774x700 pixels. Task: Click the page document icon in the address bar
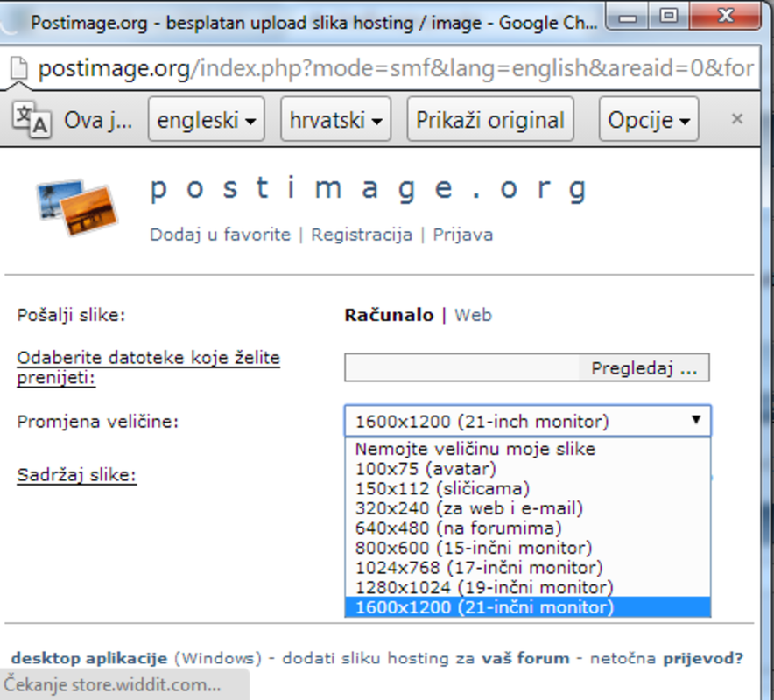pyautogui.click(x=19, y=68)
